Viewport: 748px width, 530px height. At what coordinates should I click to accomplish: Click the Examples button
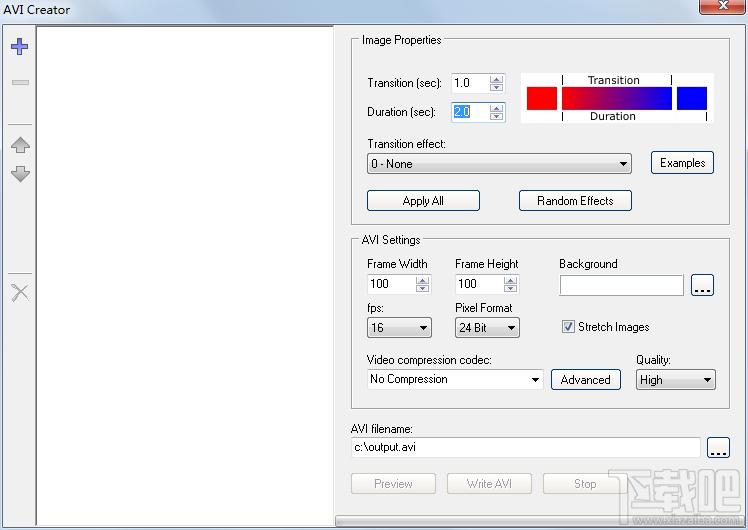682,163
